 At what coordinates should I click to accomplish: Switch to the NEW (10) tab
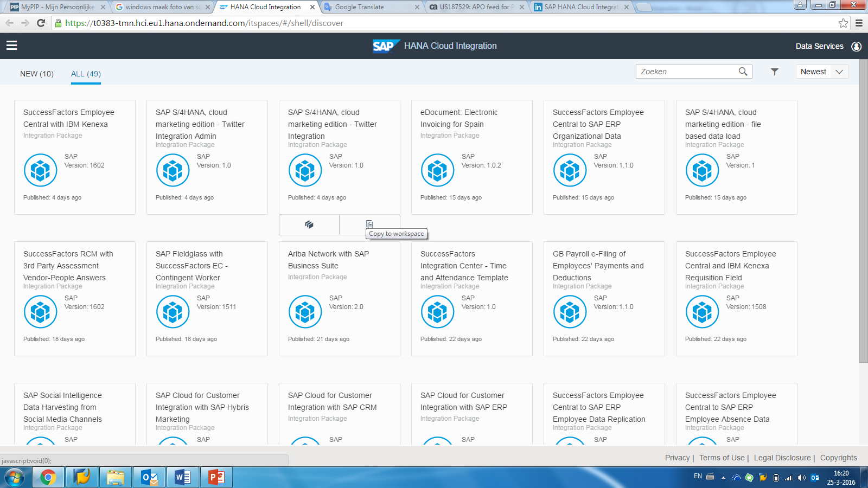click(37, 74)
